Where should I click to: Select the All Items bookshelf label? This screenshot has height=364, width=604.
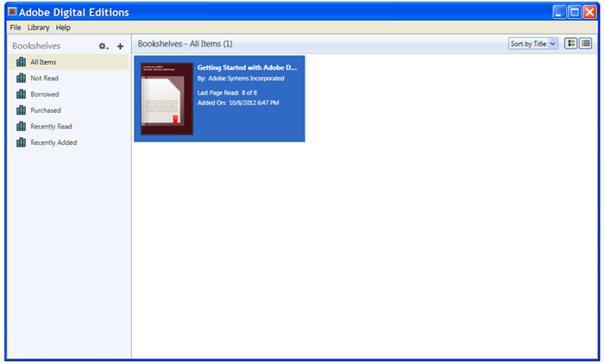[43, 62]
